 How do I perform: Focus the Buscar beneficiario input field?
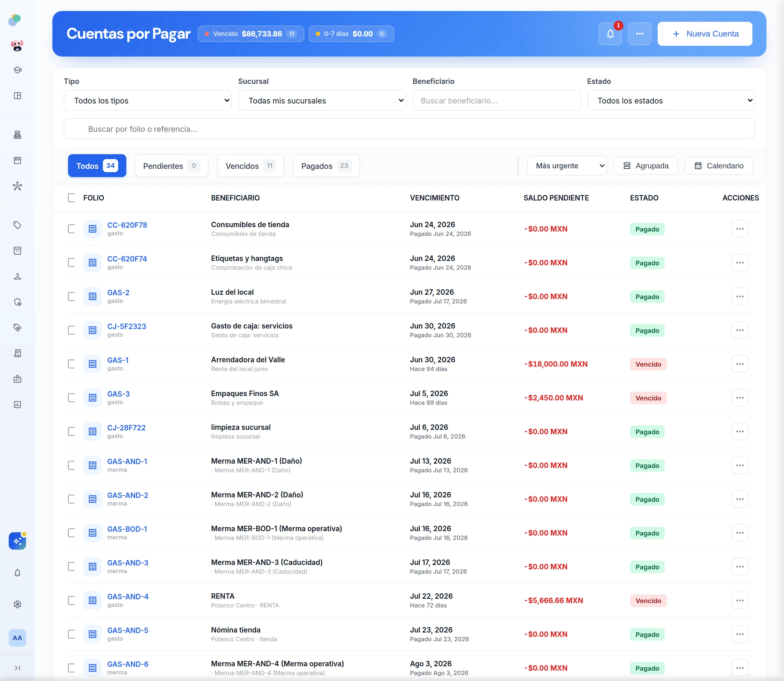pos(497,100)
